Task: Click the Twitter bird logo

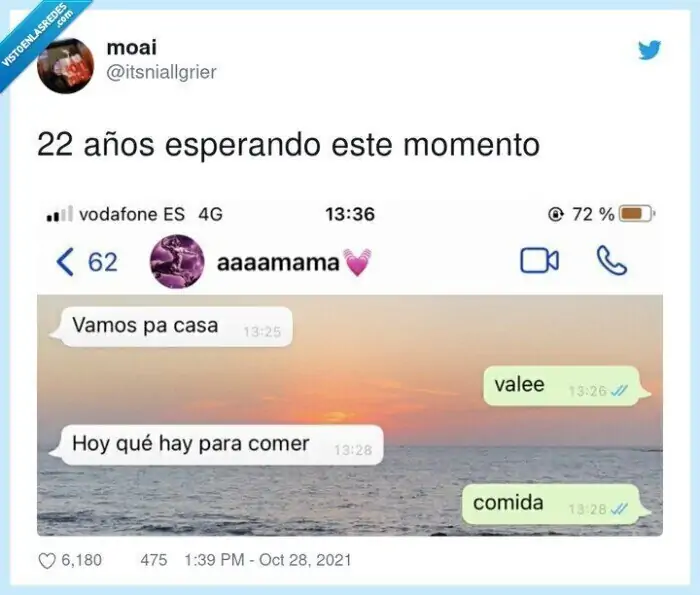Action: (x=649, y=50)
